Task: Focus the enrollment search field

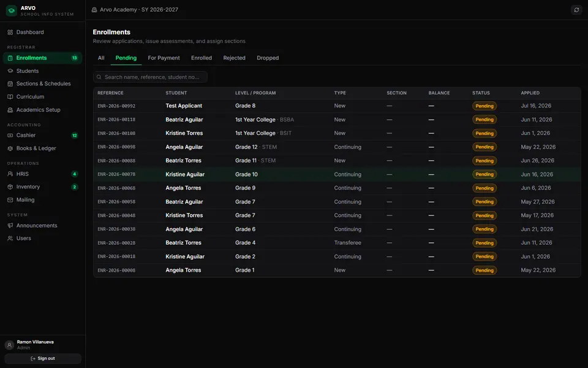Action: (150, 77)
